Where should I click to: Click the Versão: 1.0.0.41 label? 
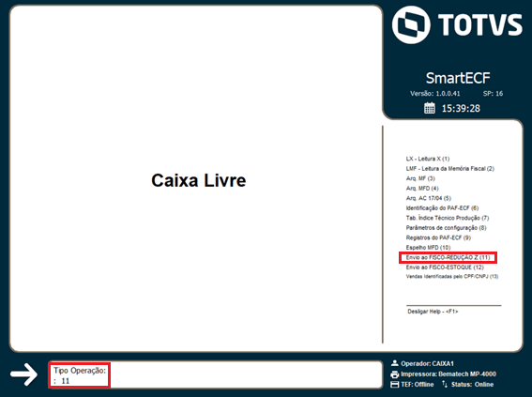[435, 93]
